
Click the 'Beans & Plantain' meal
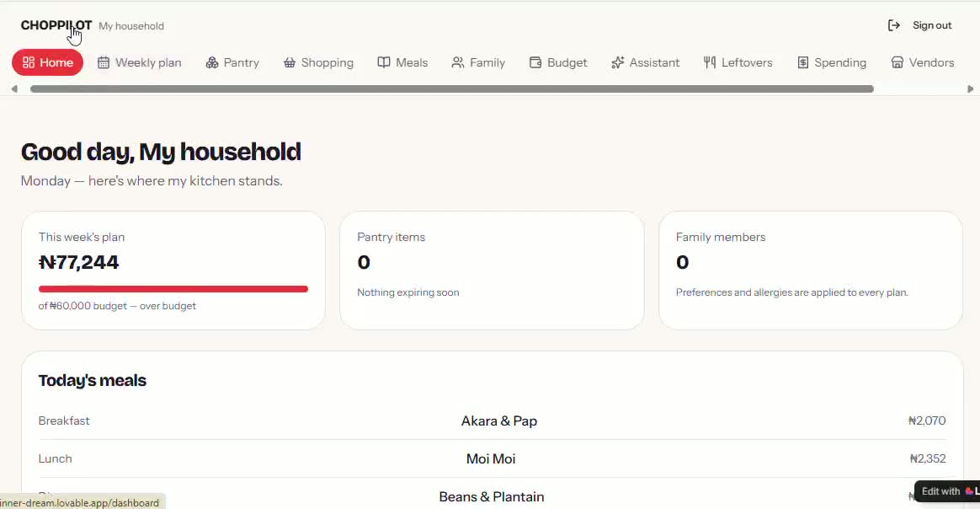(491, 496)
